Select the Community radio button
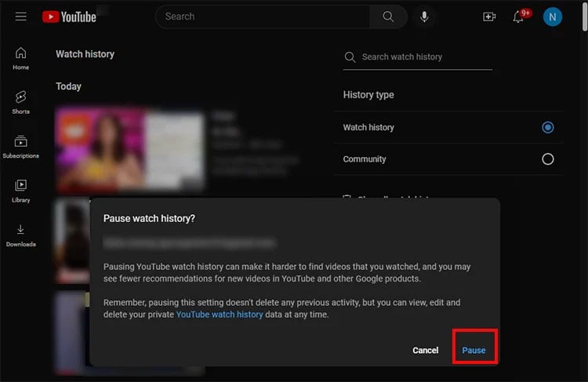This screenshot has height=382, width=588. pos(547,159)
